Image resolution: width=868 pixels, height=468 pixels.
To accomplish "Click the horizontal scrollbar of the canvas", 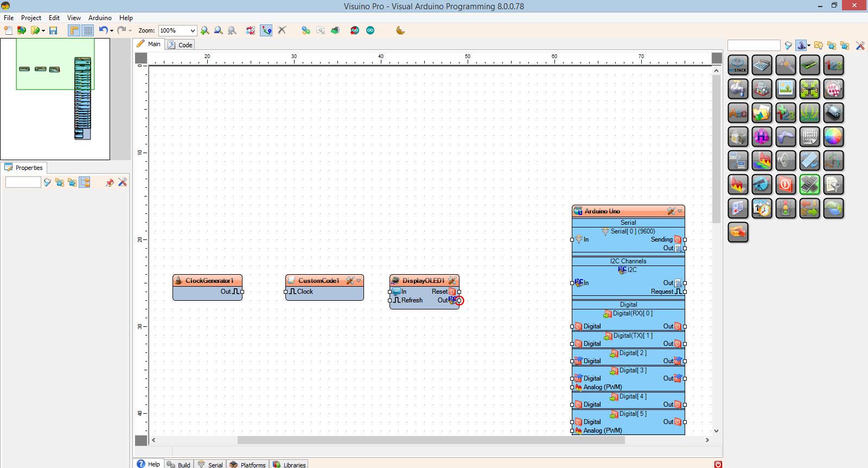I will coord(431,440).
